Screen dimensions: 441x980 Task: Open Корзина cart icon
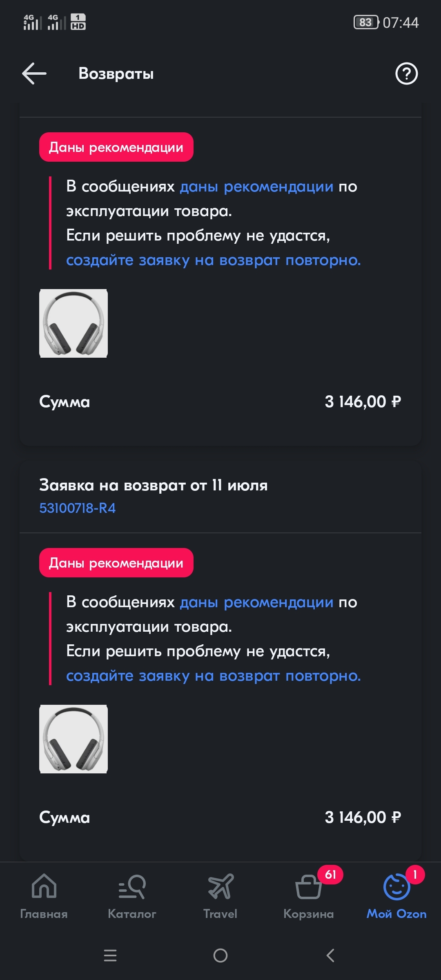click(x=309, y=887)
